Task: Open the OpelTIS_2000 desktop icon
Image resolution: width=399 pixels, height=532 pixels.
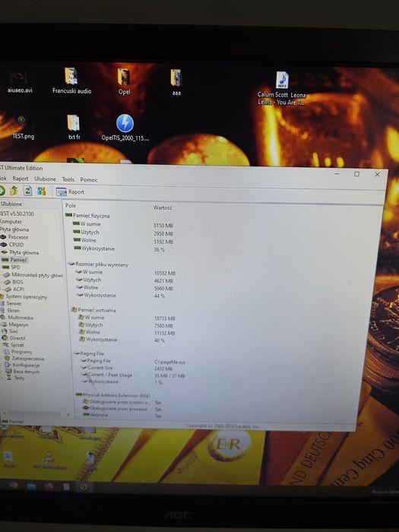Action: pyautogui.click(x=125, y=128)
